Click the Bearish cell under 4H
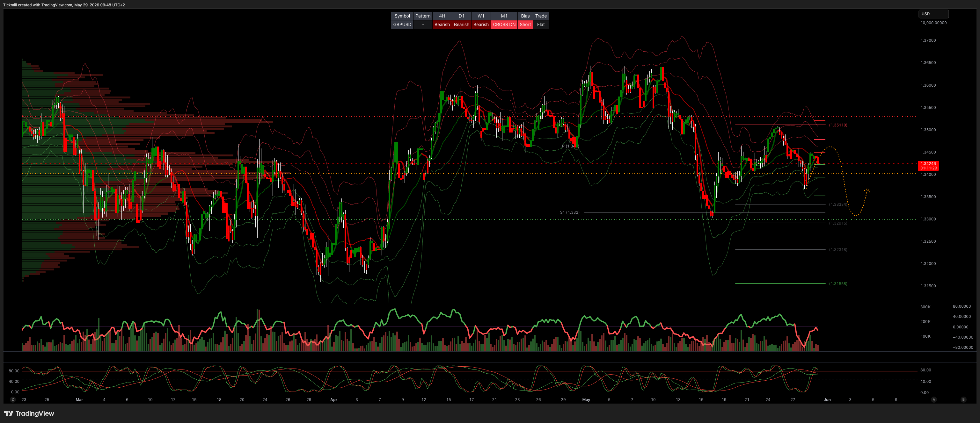Viewport: 980px width, 423px height. coord(442,25)
